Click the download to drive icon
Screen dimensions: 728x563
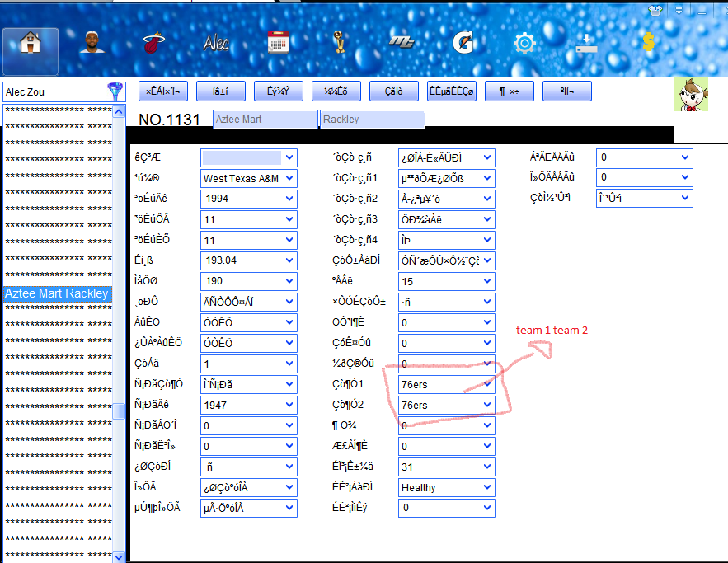pyautogui.click(x=586, y=44)
